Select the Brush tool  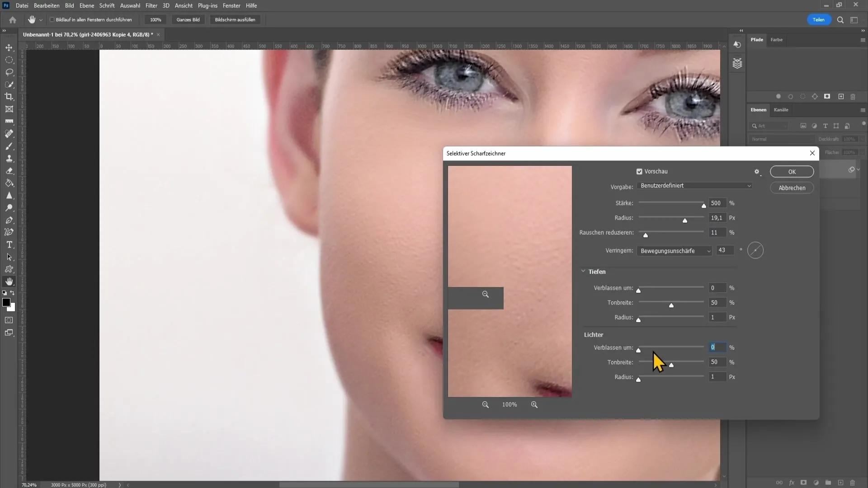[9, 146]
